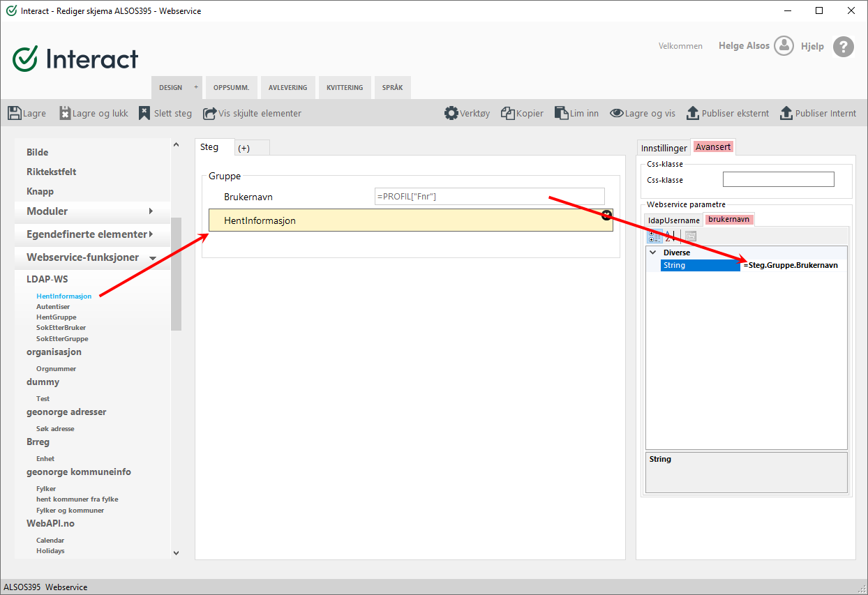This screenshot has width=868, height=595.
Task: Click the Lagre save icon
Action: click(15, 113)
